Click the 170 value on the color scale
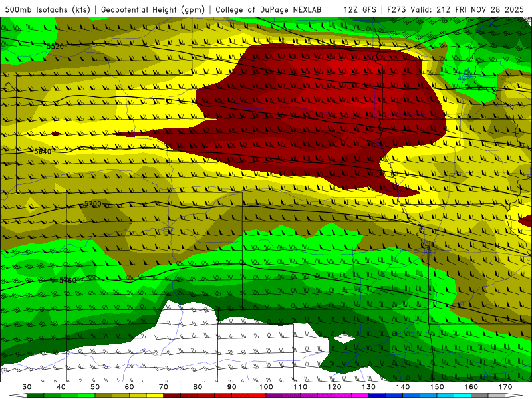Viewport: 532px width, 399px height. [505, 387]
